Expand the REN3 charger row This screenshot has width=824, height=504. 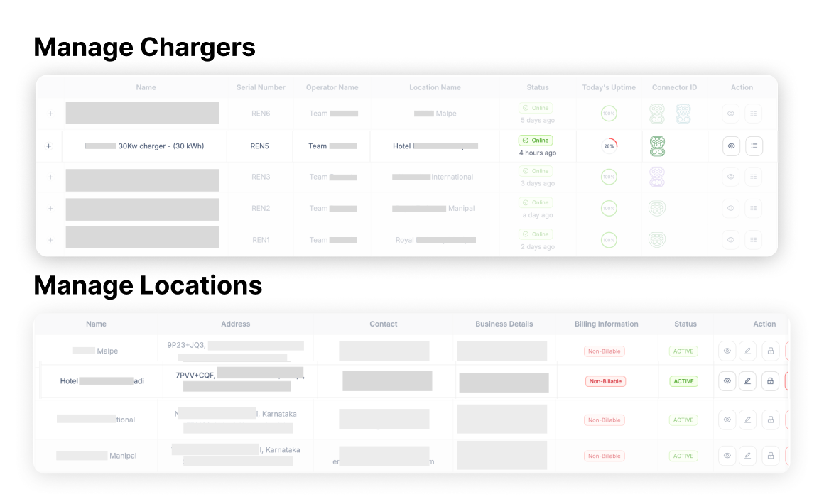[50, 177]
